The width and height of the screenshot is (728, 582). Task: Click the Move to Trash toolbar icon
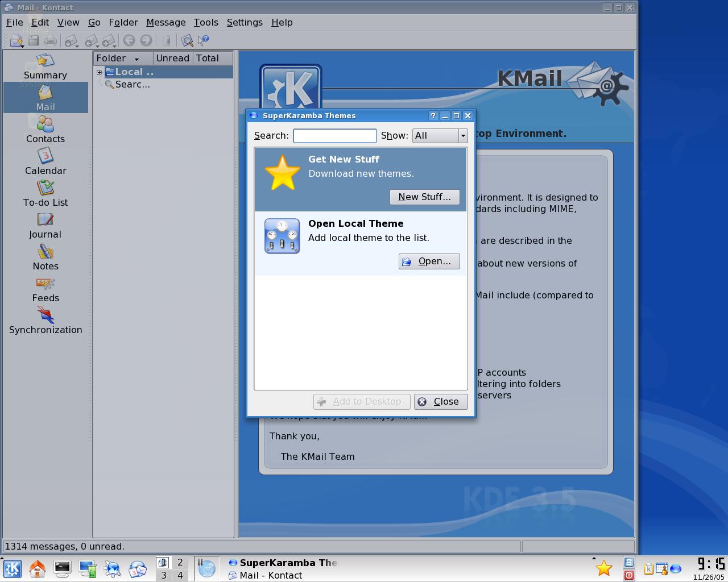tap(166, 40)
